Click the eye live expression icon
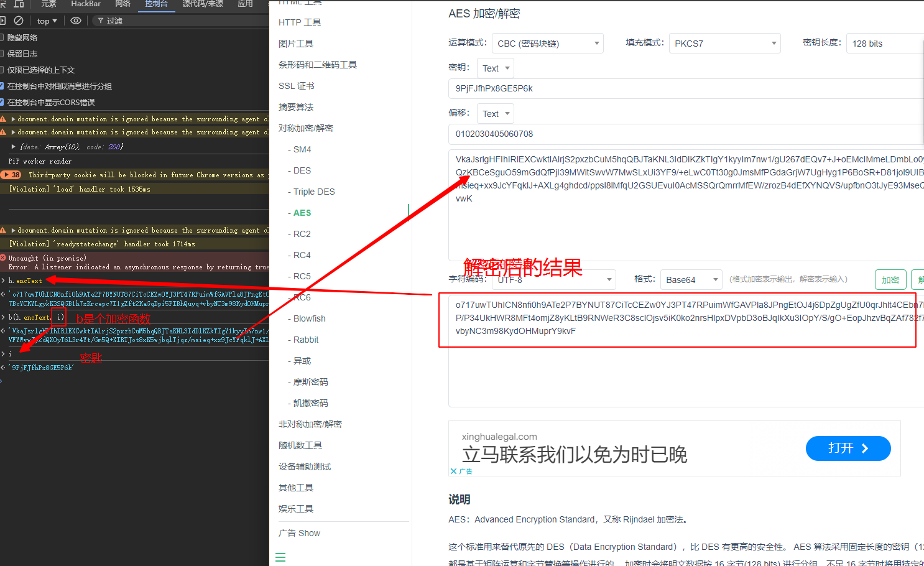Image resolution: width=924 pixels, height=566 pixels. click(x=76, y=21)
